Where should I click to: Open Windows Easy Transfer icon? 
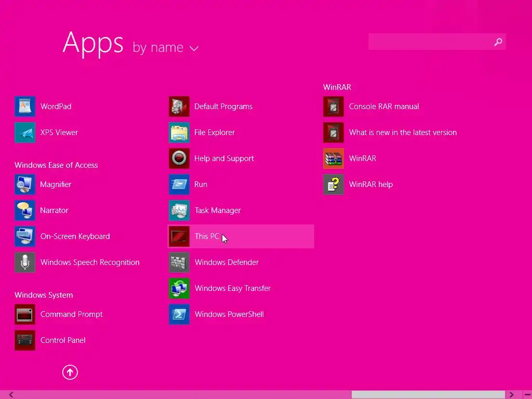tap(179, 288)
